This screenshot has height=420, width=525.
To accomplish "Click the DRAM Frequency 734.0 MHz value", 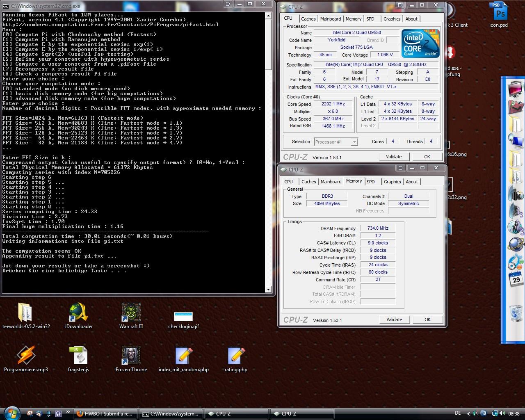I will pos(378,228).
